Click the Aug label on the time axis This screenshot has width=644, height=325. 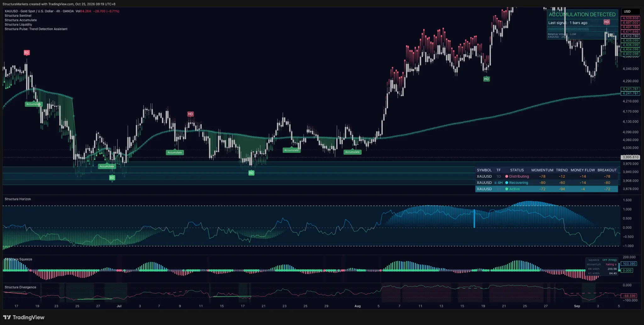[358, 306]
